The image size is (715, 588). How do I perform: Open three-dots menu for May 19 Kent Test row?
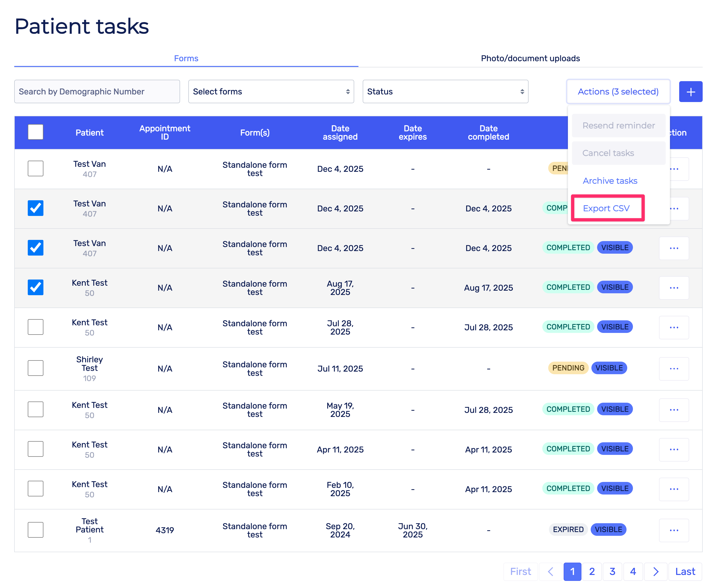point(673,410)
